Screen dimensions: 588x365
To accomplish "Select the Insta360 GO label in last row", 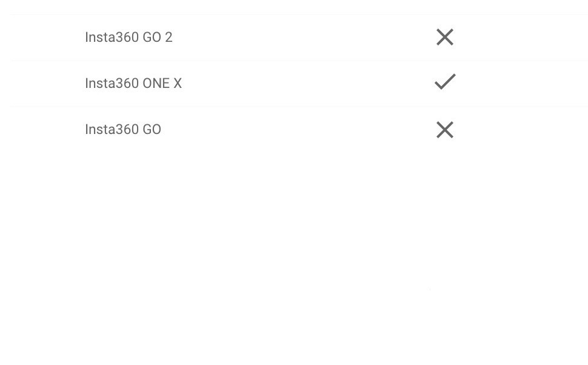I will tap(123, 129).
